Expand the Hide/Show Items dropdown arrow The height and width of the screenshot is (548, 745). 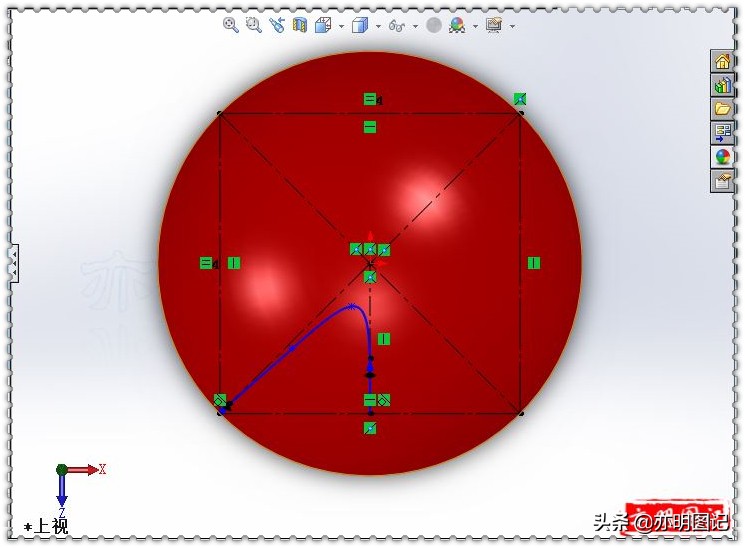pos(416,26)
